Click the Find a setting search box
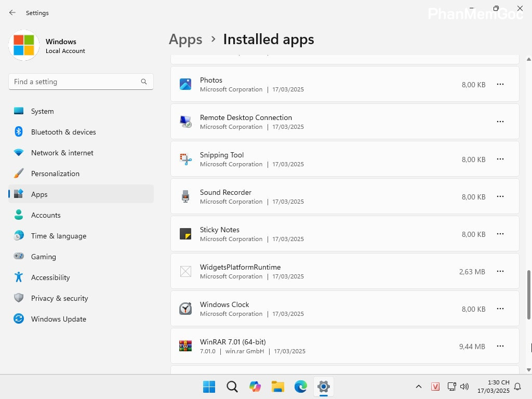The width and height of the screenshot is (532, 399). [x=75, y=82]
